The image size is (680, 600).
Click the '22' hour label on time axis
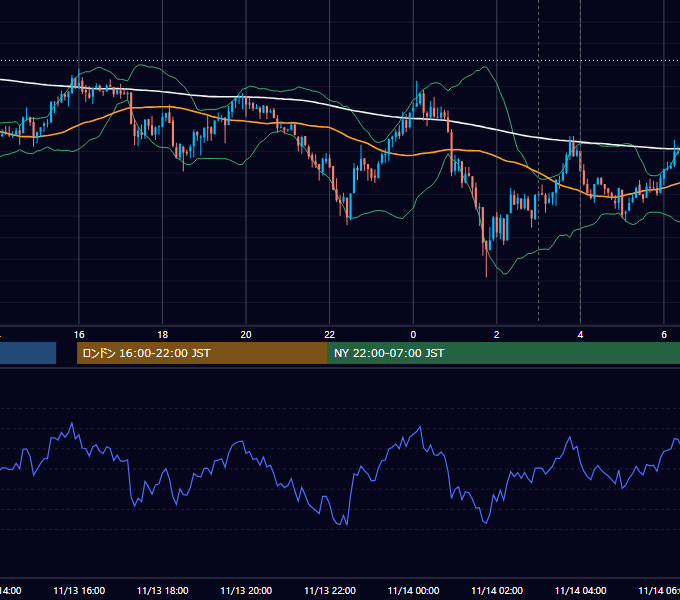[330, 335]
